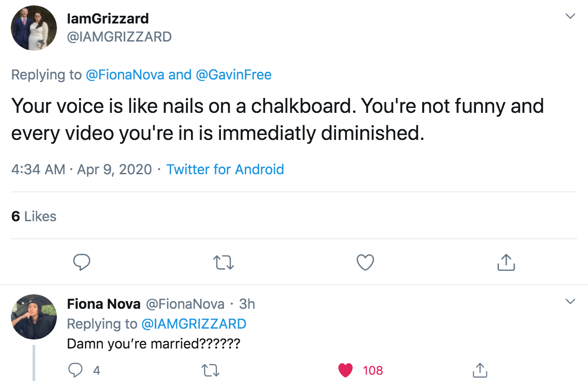Viewport: 588px width, 381px height.
Task: Open the Fiona Nova display name
Action: pyautogui.click(x=103, y=304)
